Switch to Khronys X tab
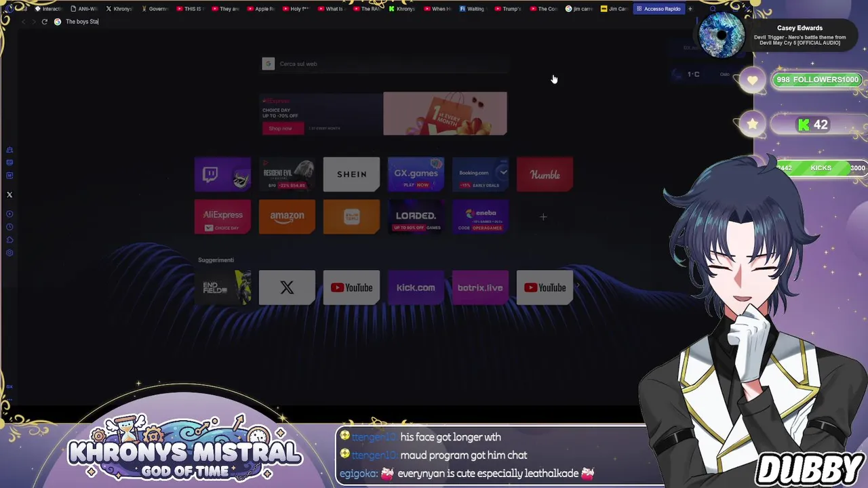868x488 pixels. (119, 9)
